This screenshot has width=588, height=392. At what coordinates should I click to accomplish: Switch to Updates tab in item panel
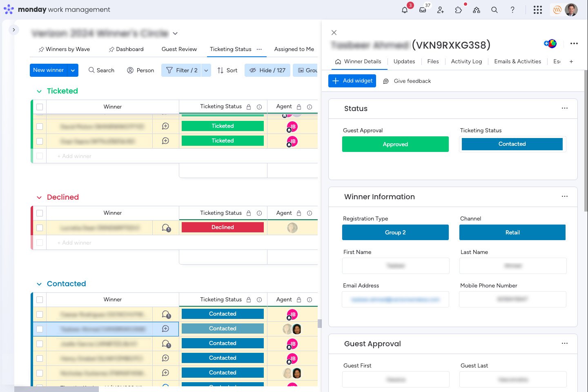[404, 61]
